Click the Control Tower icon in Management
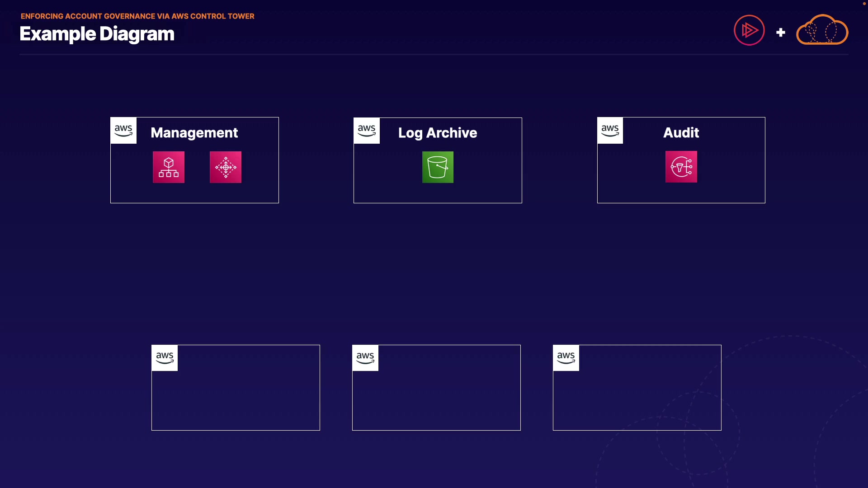The height and width of the screenshot is (488, 868). [226, 167]
